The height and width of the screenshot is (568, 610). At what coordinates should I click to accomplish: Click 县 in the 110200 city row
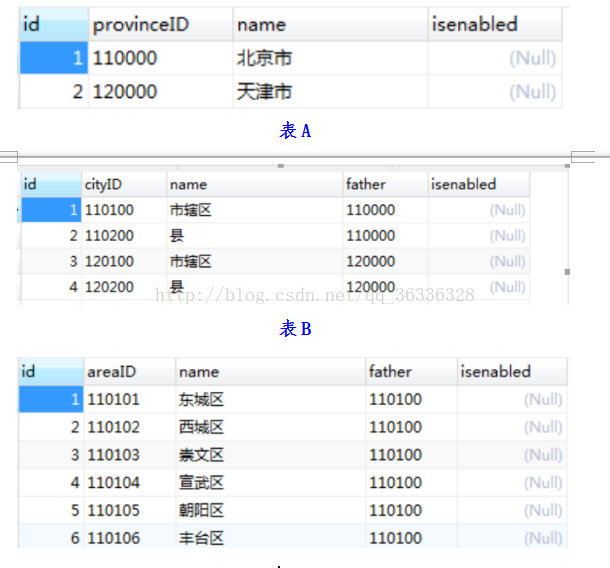[255, 236]
